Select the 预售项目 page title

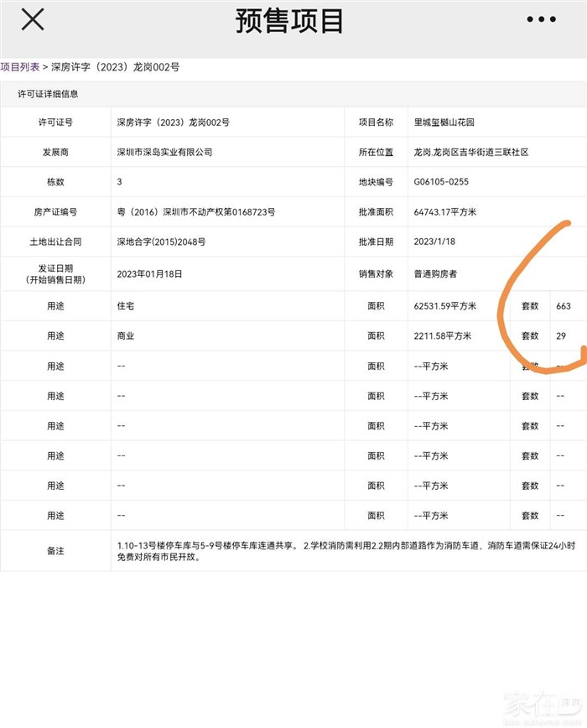click(x=289, y=21)
